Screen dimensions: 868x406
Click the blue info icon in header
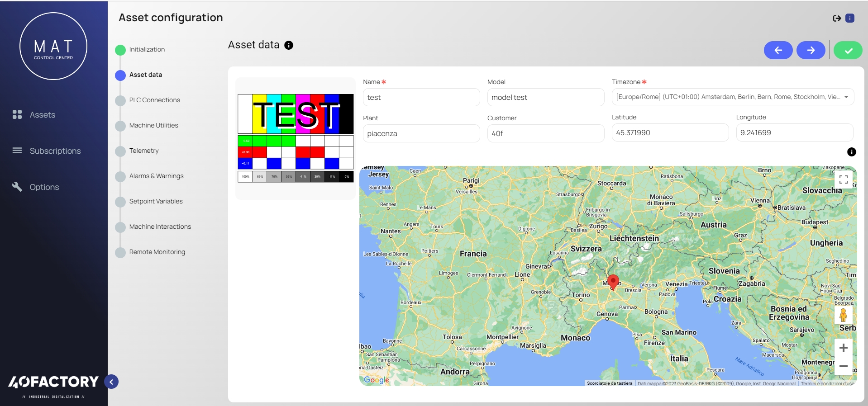pyautogui.click(x=850, y=19)
